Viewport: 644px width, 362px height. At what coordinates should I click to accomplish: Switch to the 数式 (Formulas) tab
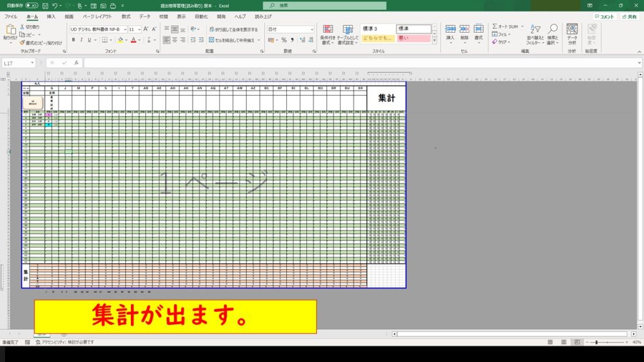pos(126,16)
